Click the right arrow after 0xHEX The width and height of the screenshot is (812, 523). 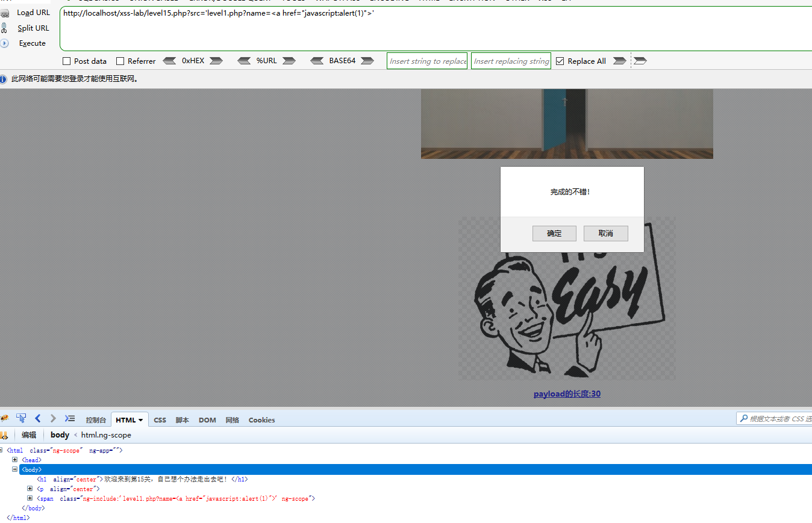[216, 61]
